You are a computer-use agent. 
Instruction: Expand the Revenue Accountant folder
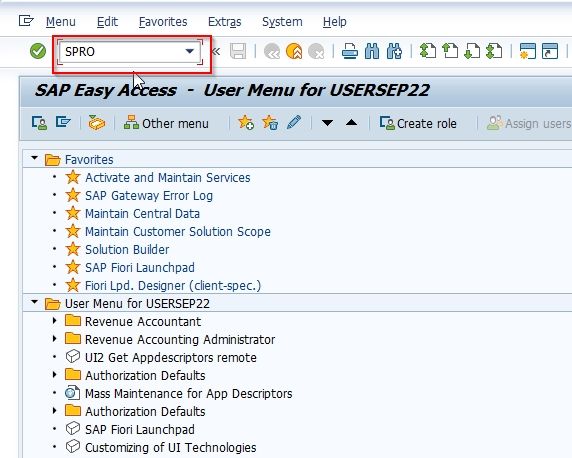[55, 321]
